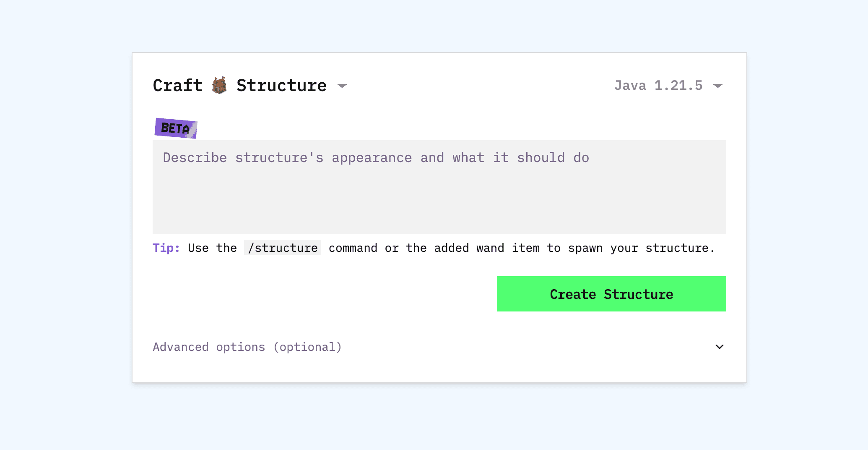Screen dimensions: 868x450
Task: Click the Craft Structure title text
Action: (x=239, y=85)
